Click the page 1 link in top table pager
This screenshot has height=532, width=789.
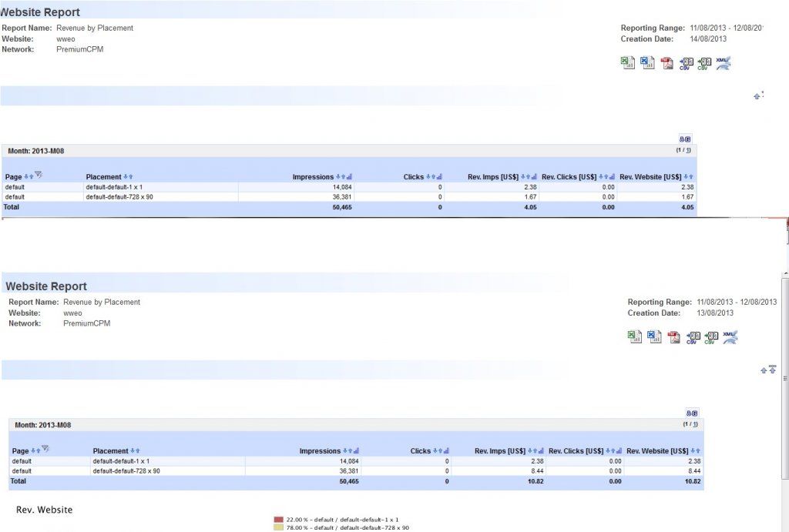pos(688,150)
